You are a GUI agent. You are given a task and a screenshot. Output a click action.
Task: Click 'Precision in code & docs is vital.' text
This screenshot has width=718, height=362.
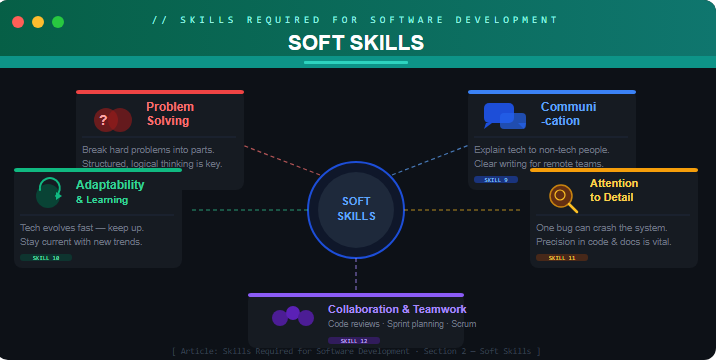pos(604,242)
